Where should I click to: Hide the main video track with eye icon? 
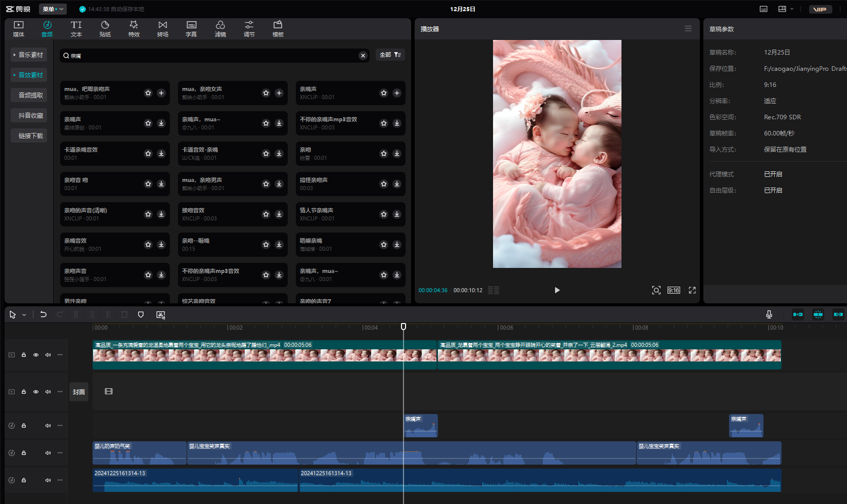36,355
